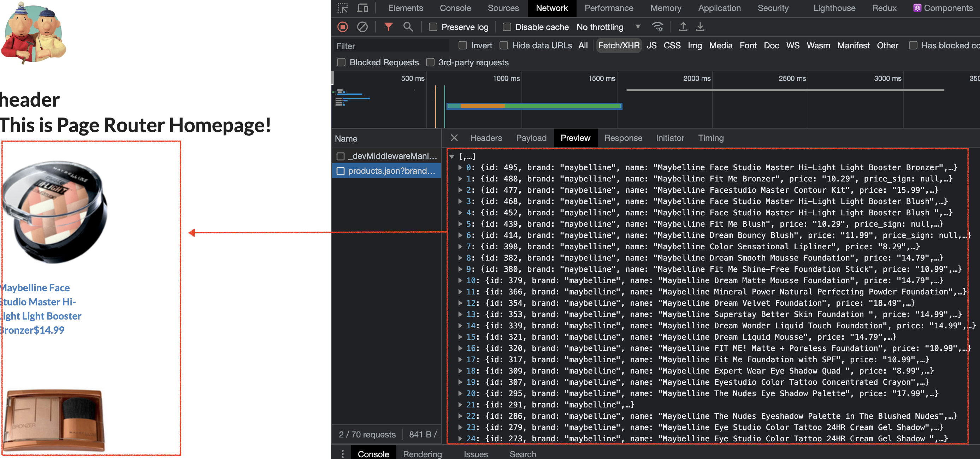Expand array item 21 with id 291

tap(460, 405)
